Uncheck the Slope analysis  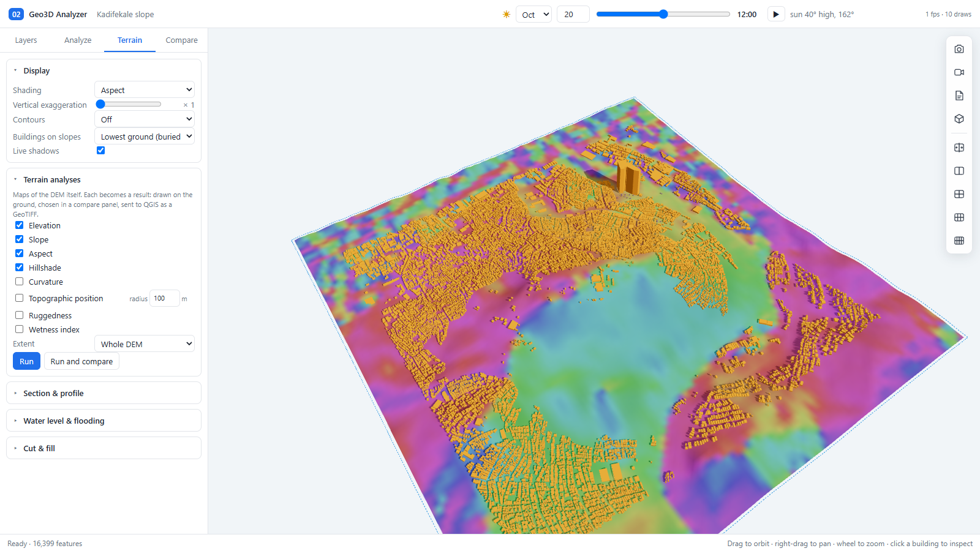tap(20, 239)
